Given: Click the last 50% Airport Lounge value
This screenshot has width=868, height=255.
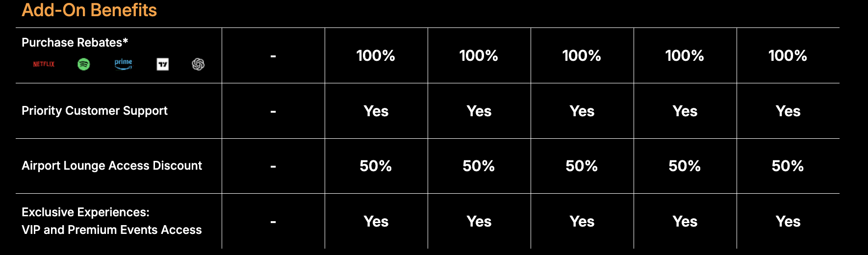Looking at the screenshot, I should pyautogui.click(x=788, y=166).
